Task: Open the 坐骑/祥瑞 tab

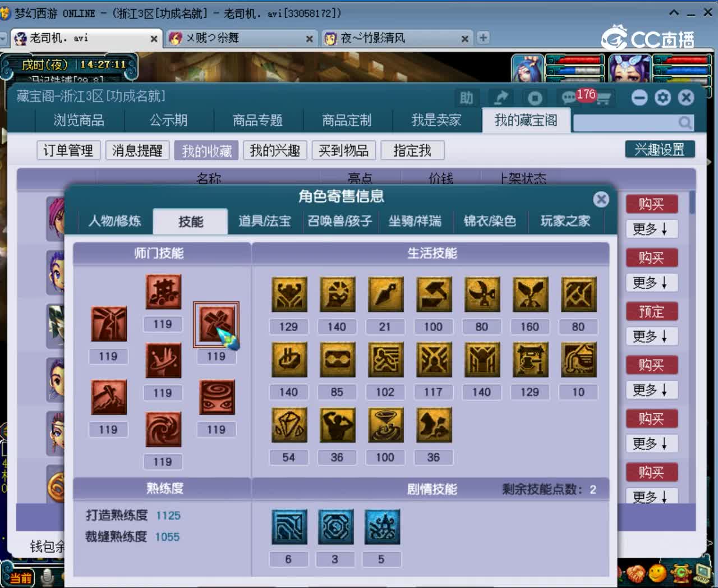Action: pos(415,221)
